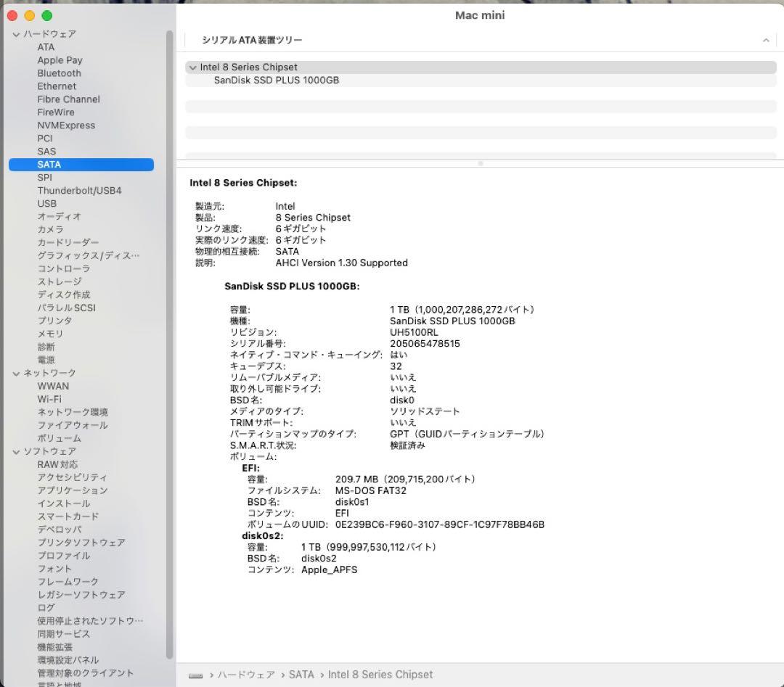The image size is (784, 687).
Task: Collapse the Intel 8 Series Chipset entry
Action: (x=193, y=67)
